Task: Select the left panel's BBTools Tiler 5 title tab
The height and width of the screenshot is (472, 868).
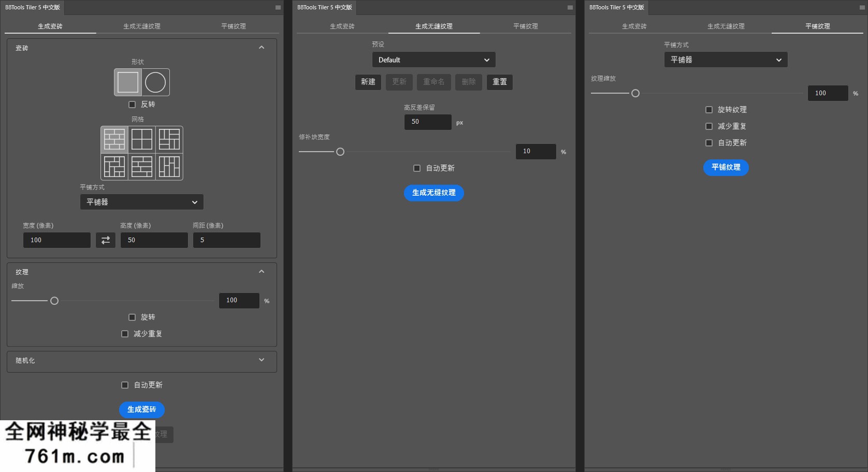Action: 33,8
